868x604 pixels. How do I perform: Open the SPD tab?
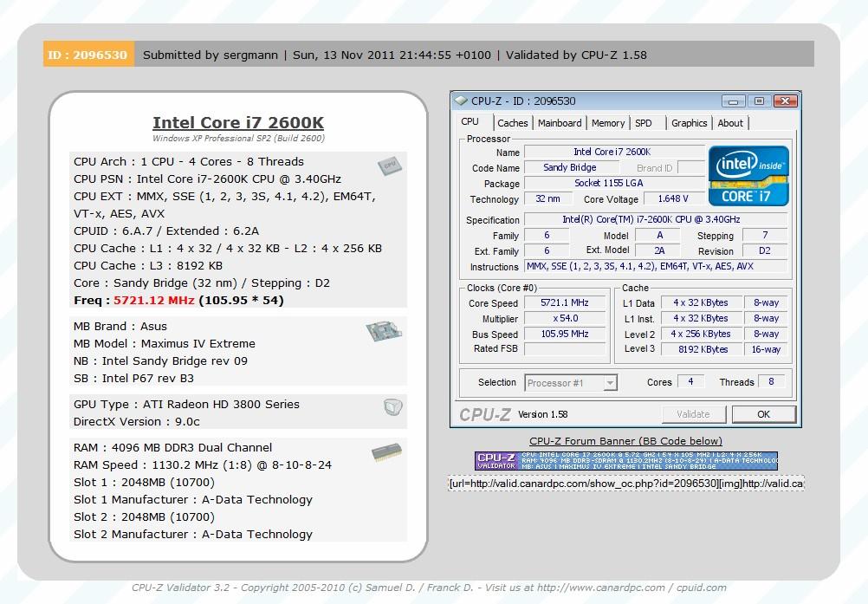click(644, 123)
